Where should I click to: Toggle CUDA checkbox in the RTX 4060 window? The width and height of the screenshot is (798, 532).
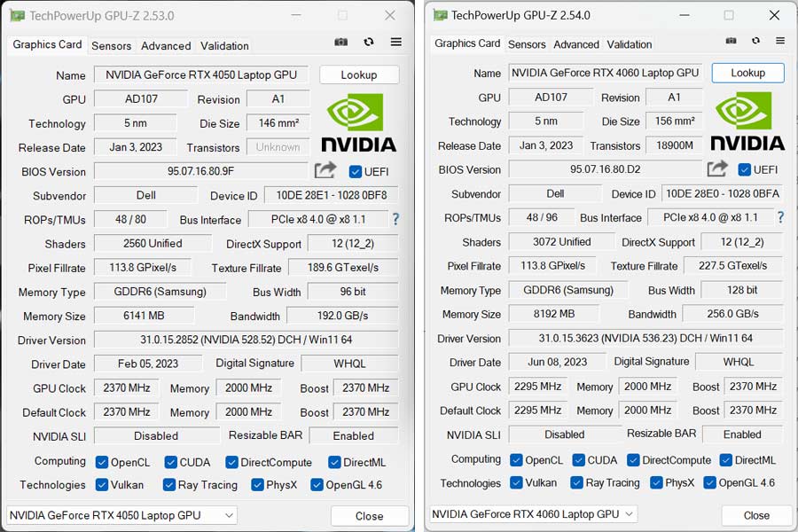click(x=579, y=460)
